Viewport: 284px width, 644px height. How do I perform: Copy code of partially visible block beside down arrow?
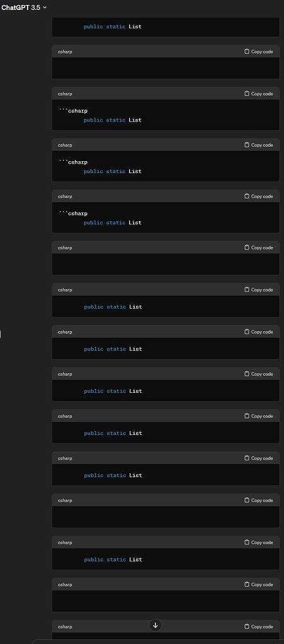tap(259, 626)
